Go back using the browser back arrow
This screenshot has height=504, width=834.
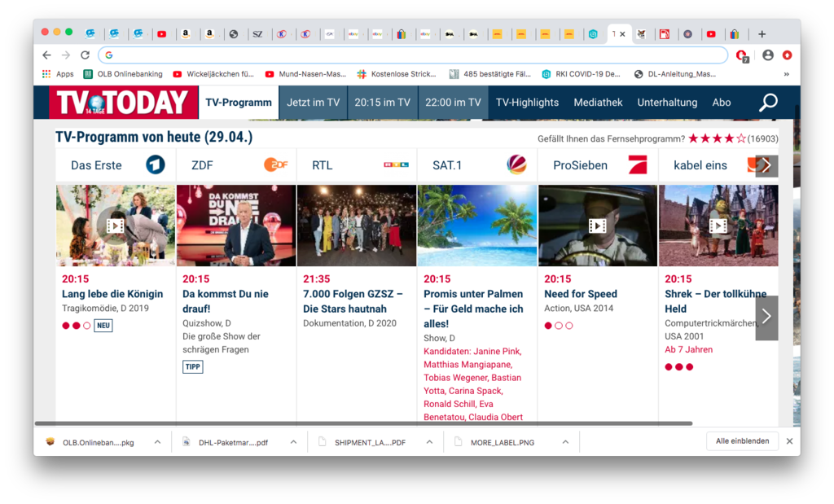click(x=46, y=55)
